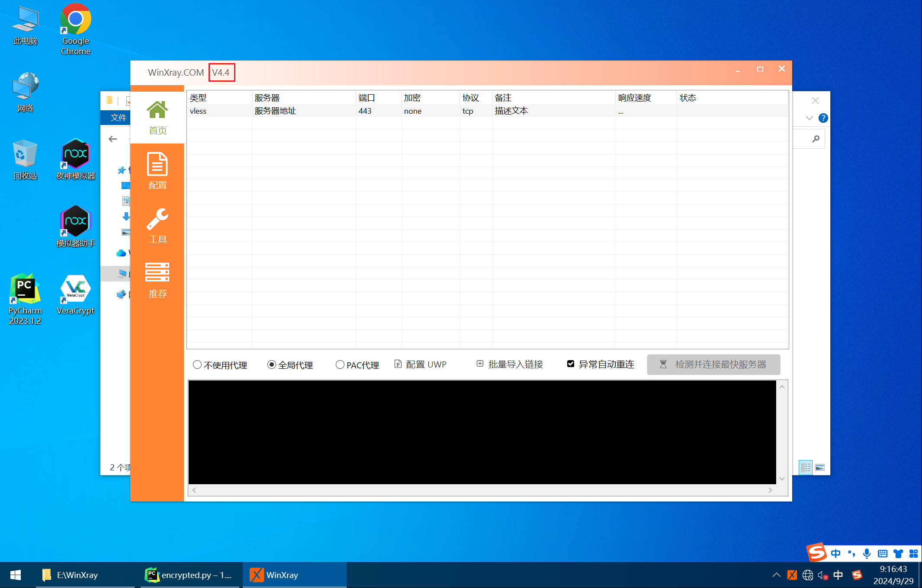The width and height of the screenshot is (922, 588).
Task: Click the 备注 column header
Action: click(x=554, y=98)
